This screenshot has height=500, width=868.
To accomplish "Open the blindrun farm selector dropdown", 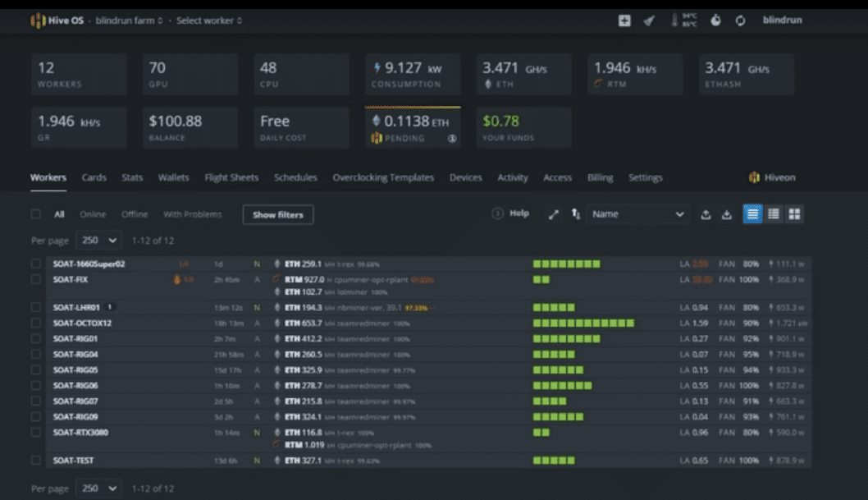I will click(x=129, y=21).
